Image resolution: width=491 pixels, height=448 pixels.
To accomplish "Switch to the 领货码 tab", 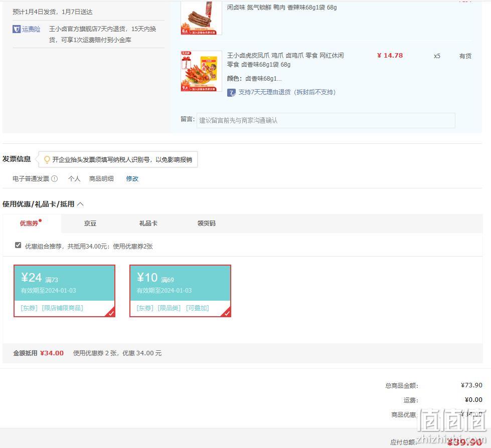I will tap(206, 223).
